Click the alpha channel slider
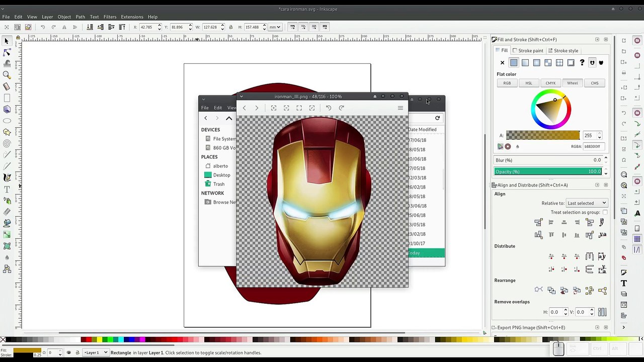Screen dimensions: 644x362 coord(543,135)
